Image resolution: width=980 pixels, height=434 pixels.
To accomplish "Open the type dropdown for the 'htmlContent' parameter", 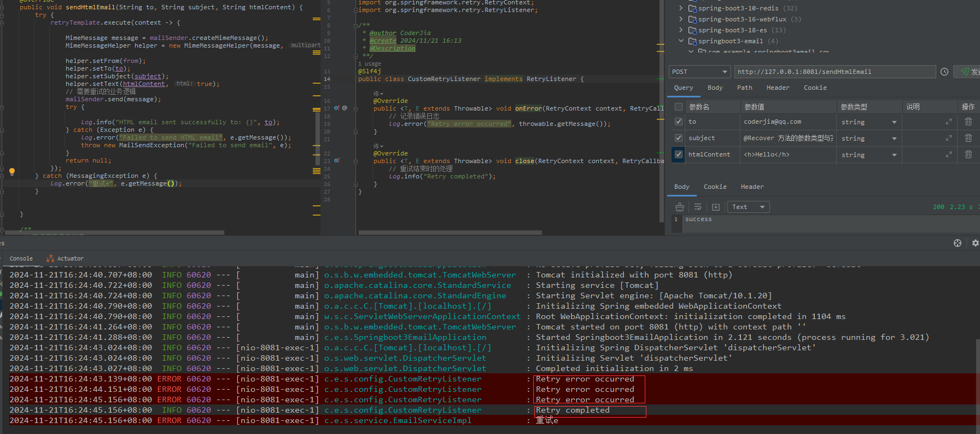I will click(894, 155).
